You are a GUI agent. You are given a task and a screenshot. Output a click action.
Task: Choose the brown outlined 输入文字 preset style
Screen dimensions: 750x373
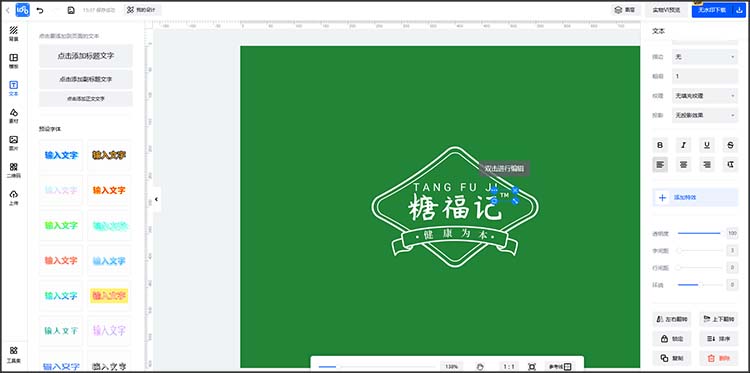pos(109,155)
